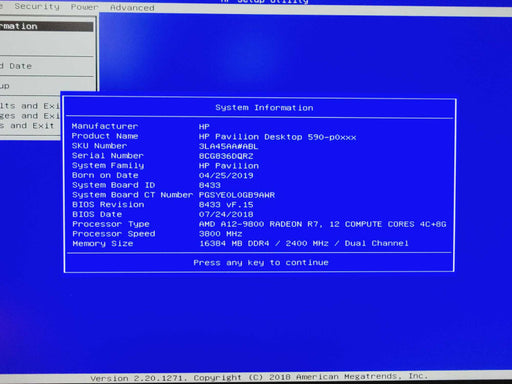Click the Manufacturer HP value
The width and height of the screenshot is (512, 384).
[204, 127]
